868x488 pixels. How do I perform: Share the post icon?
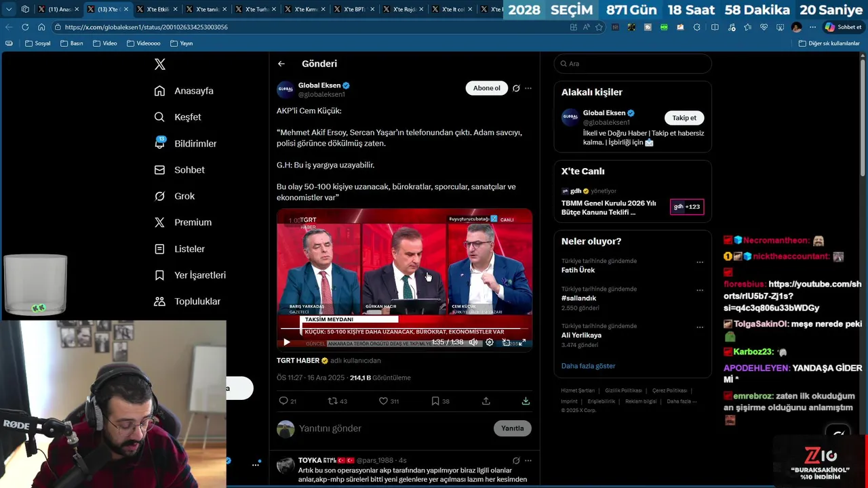486,401
